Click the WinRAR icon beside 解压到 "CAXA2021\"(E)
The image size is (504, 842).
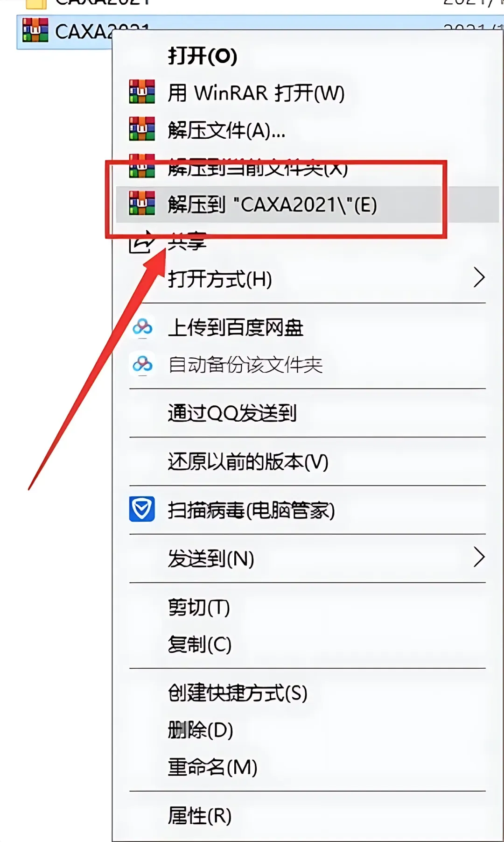(x=142, y=203)
